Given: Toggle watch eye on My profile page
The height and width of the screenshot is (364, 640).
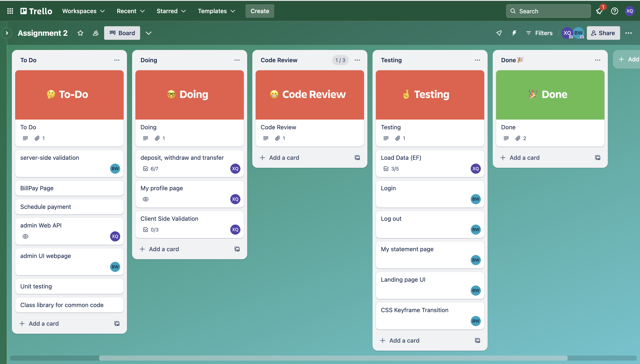Looking at the screenshot, I should (145, 199).
